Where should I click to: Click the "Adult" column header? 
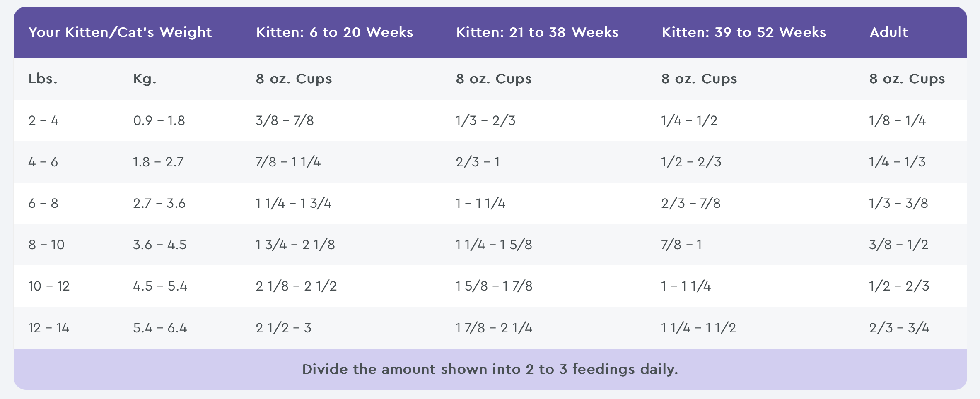pos(888,32)
